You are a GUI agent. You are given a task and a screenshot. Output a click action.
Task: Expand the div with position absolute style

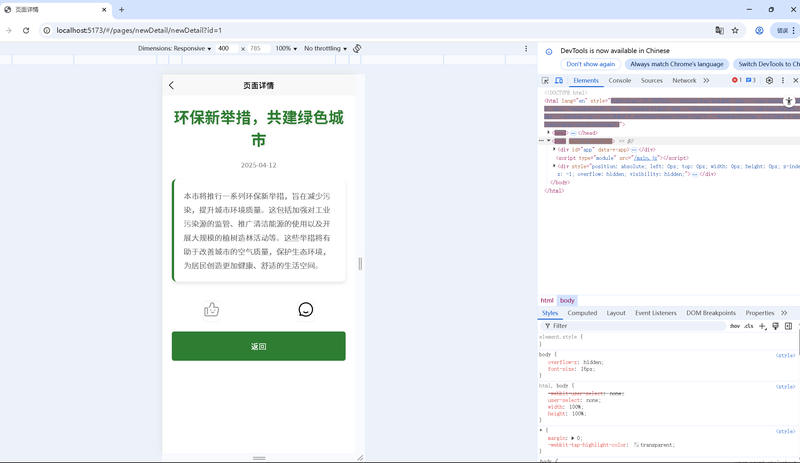click(554, 166)
